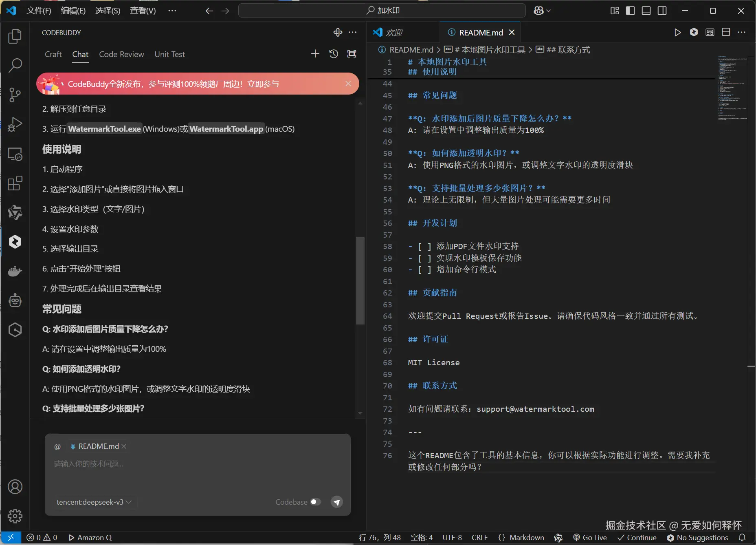Click Go Live in status bar

coord(590,538)
